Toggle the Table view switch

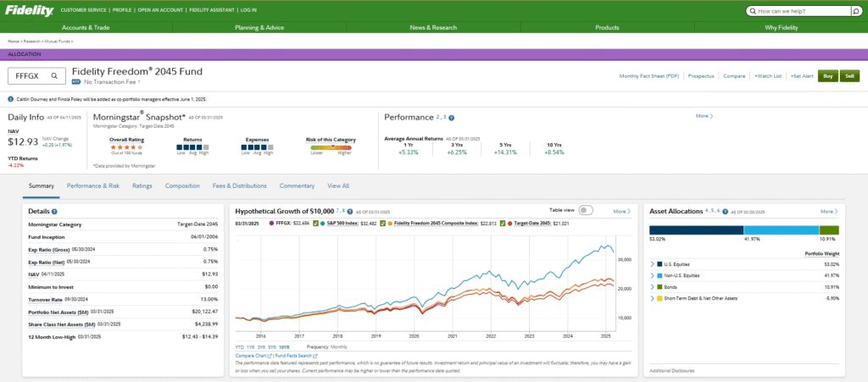[587, 211]
